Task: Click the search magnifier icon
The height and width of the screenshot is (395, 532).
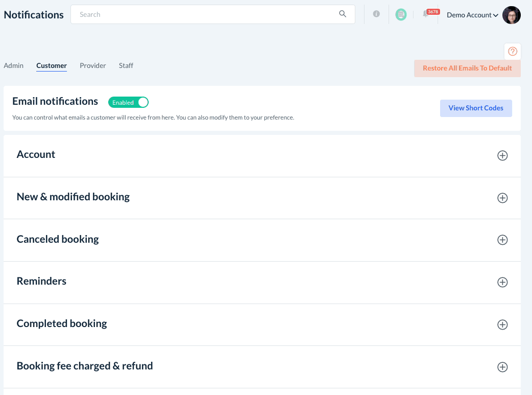Action: [x=343, y=14]
